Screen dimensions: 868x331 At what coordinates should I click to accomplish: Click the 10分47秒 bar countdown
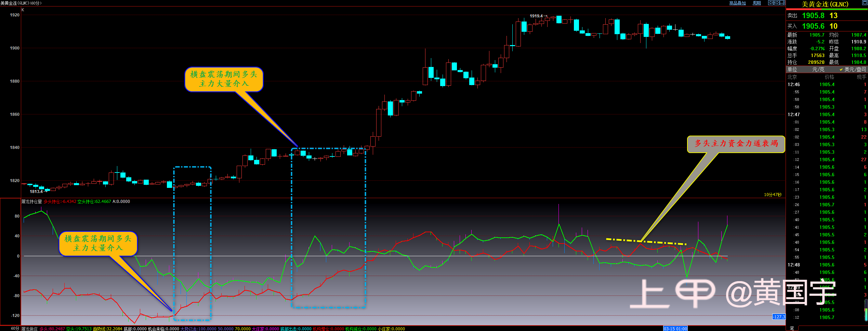click(x=773, y=195)
